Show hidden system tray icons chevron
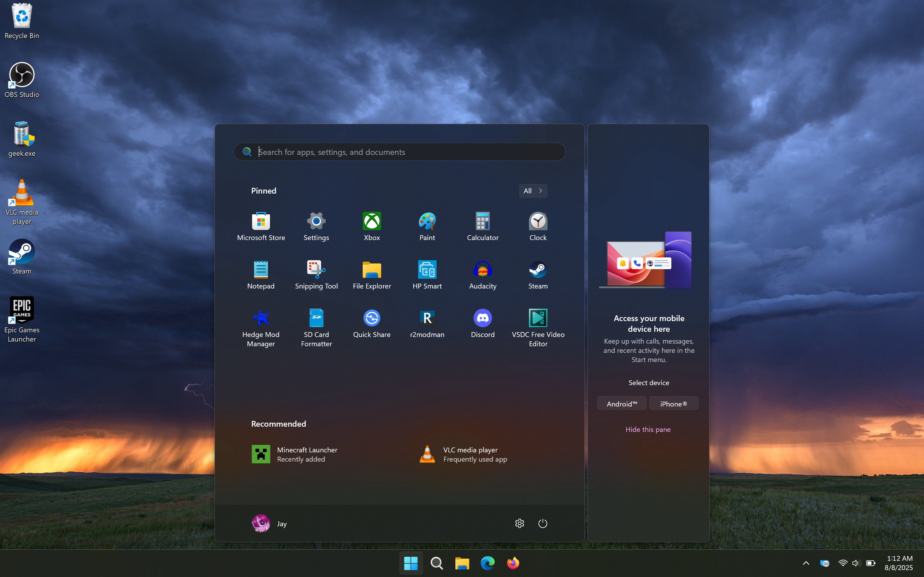 click(806, 563)
